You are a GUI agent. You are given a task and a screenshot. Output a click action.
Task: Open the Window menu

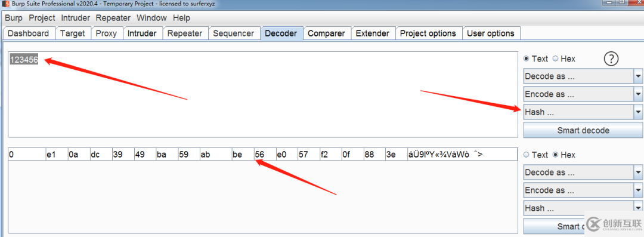click(x=151, y=18)
